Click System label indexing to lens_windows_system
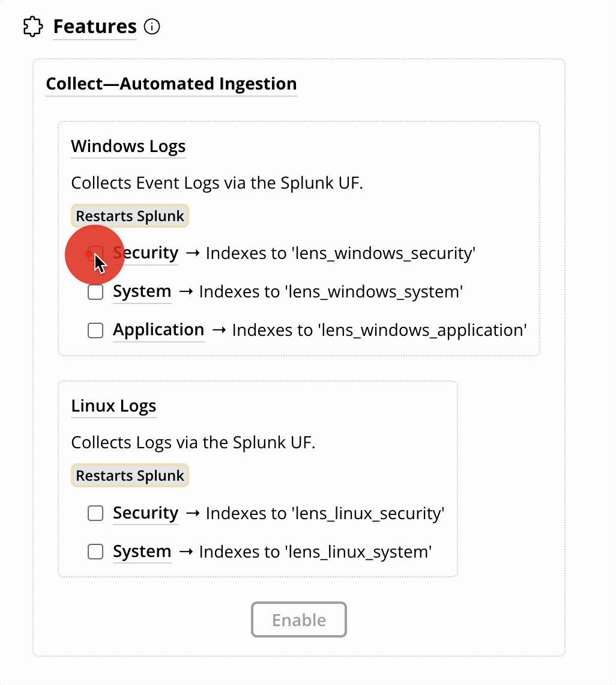The width and height of the screenshot is (616, 685). coord(142,291)
